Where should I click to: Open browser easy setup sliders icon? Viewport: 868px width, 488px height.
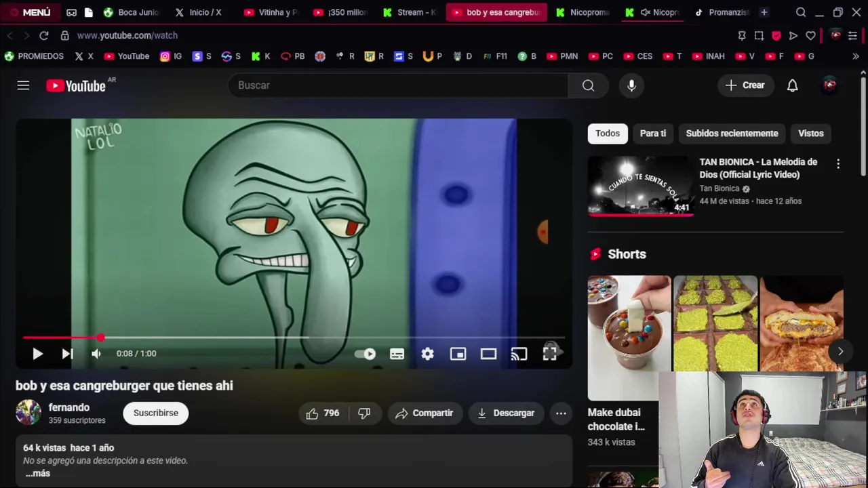coord(852,35)
